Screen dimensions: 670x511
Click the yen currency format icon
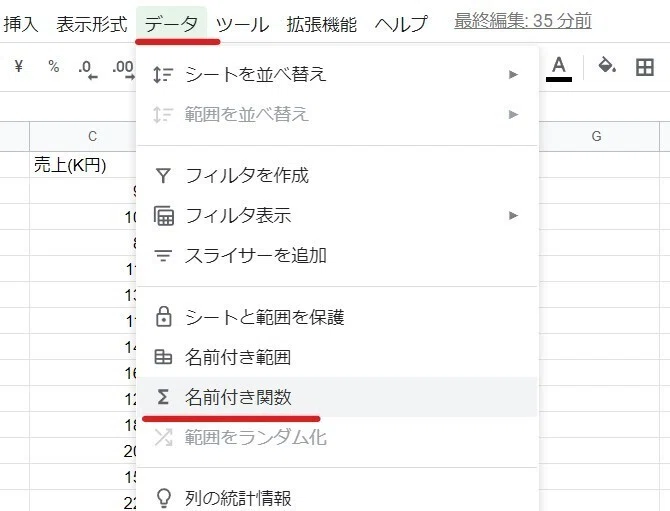18,66
